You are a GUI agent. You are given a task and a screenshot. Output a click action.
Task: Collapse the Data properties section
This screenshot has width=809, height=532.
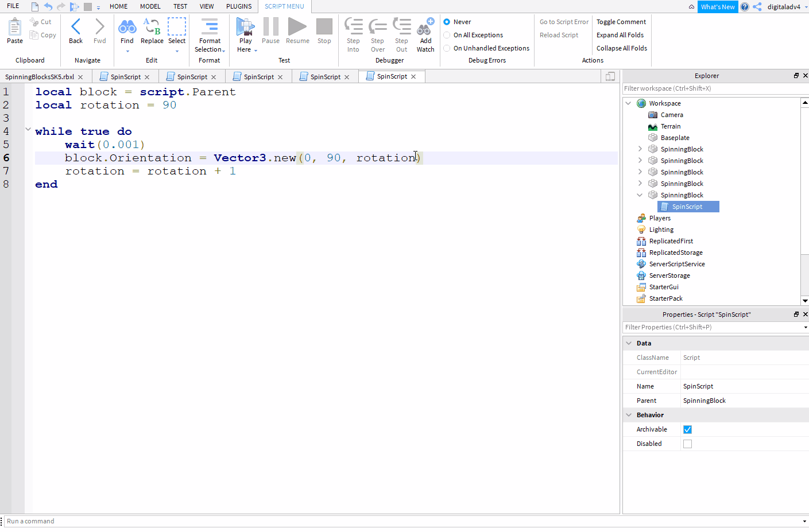coord(629,343)
